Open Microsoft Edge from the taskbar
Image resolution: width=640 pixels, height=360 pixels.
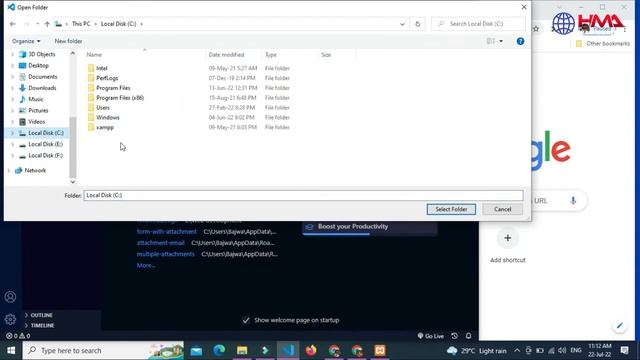[219, 350]
